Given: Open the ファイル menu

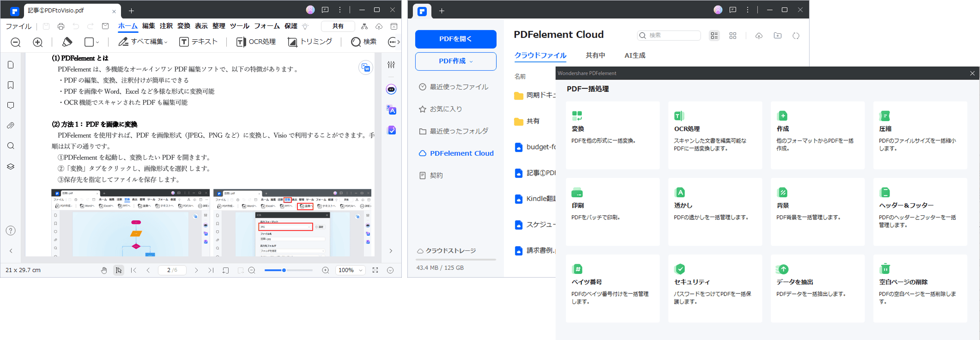Looking at the screenshot, I should [18, 26].
